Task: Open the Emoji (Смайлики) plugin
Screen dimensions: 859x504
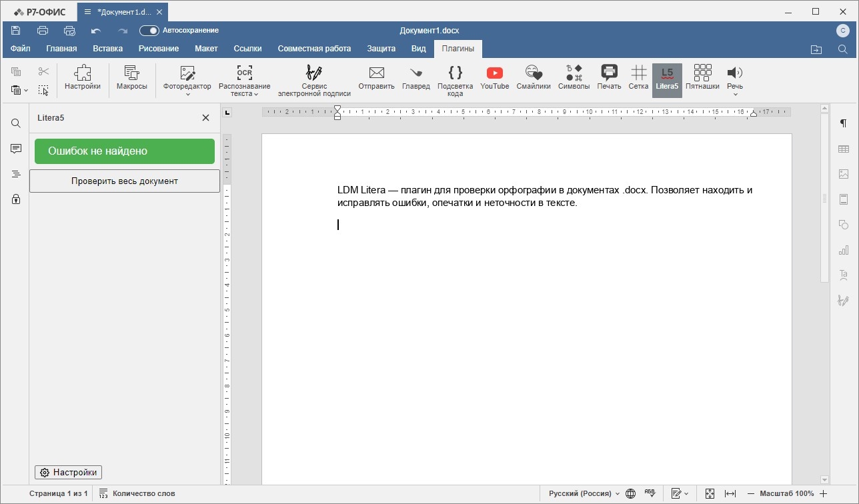Action: tap(533, 78)
